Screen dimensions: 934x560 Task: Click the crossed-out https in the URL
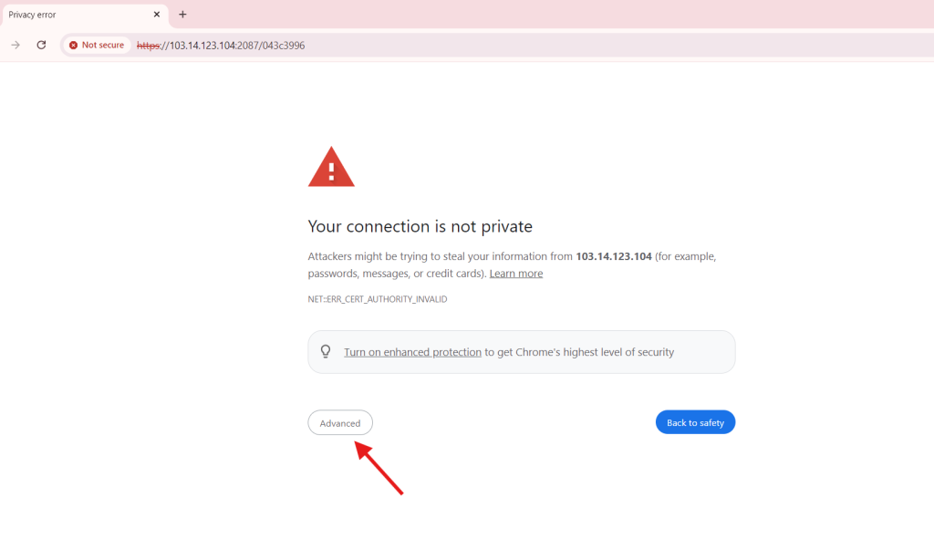click(147, 45)
